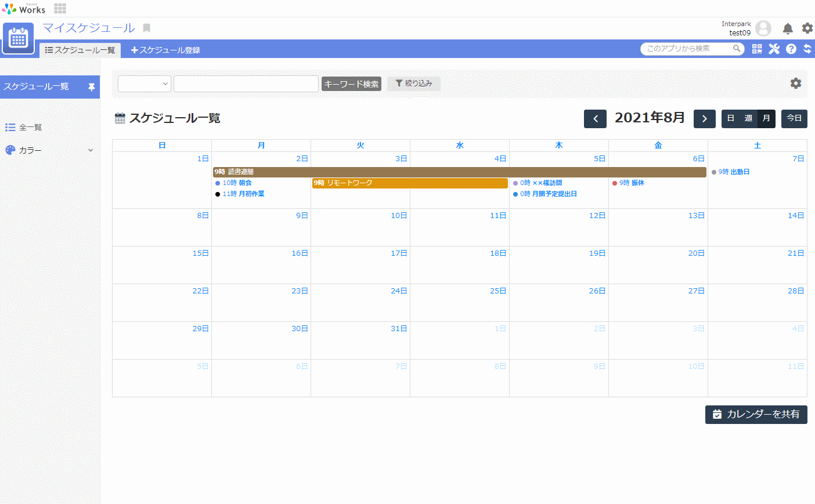Click the help question mark icon
Viewport: 815px width, 504px height.
(791, 49)
